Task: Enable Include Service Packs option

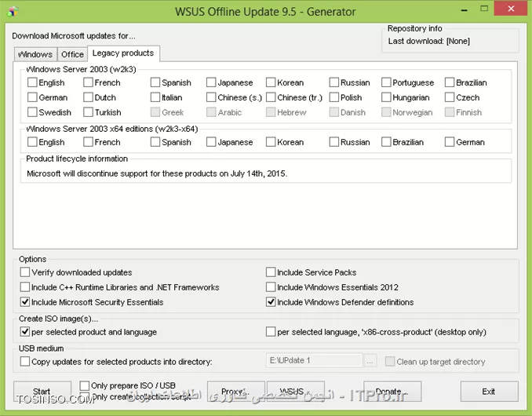Action: pos(271,272)
